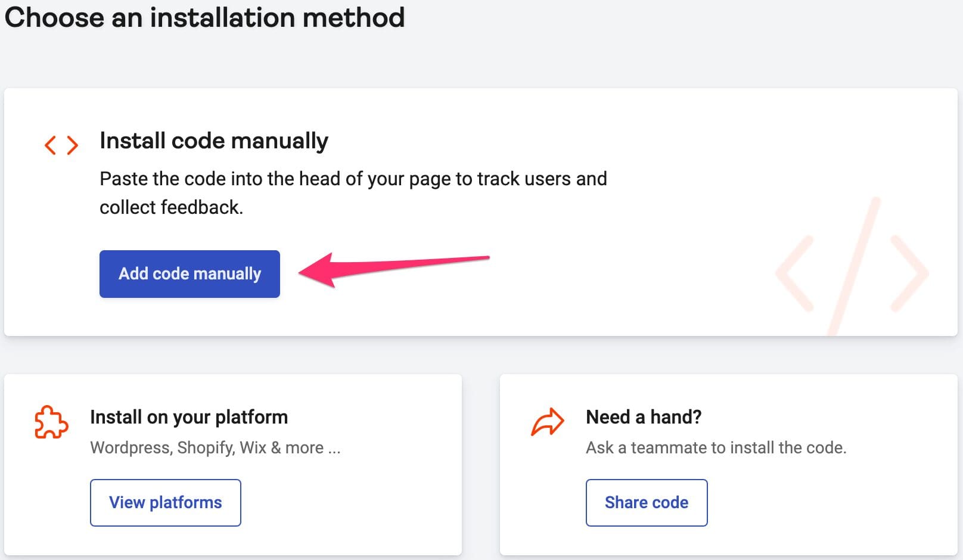Click the Add code manually button
The image size is (963, 560).
tap(190, 273)
